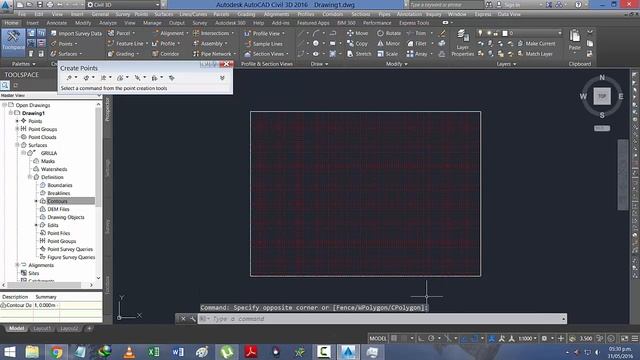Open the Annotate ribbon tab

pos(56,23)
